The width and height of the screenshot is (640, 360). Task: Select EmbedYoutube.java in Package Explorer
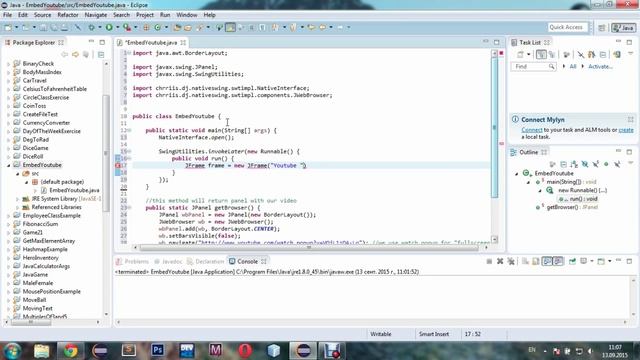coord(74,190)
